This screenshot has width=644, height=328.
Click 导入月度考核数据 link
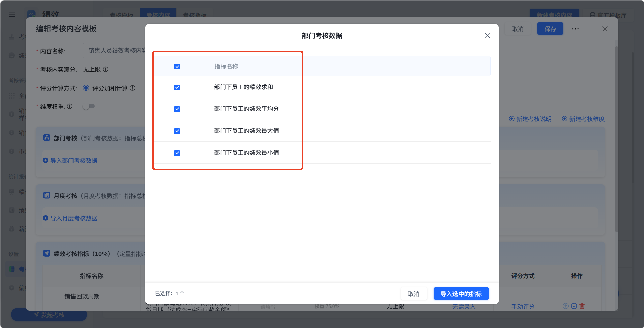coord(70,218)
